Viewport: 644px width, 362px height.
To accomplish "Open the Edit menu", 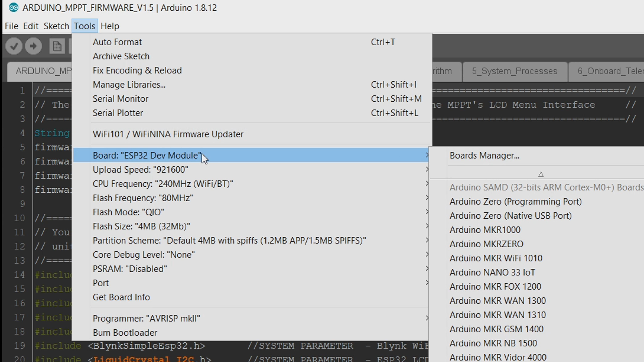I will click(x=31, y=26).
